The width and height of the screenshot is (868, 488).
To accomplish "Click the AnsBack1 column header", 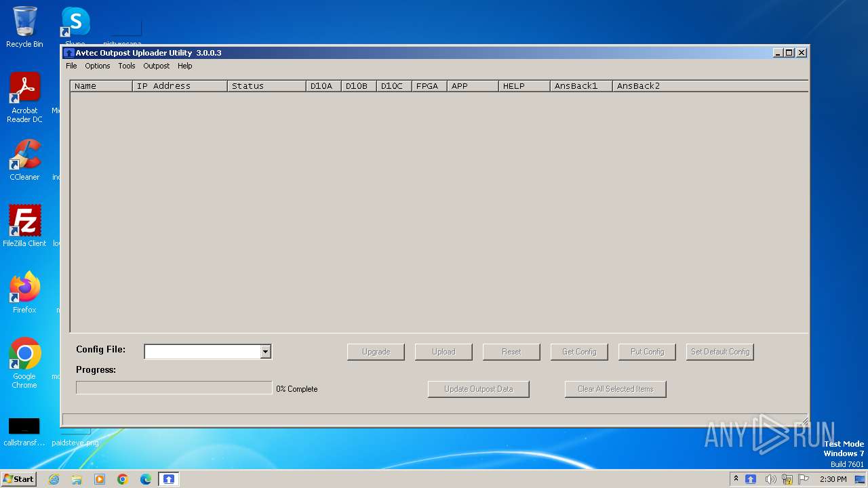I will [581, 86].
